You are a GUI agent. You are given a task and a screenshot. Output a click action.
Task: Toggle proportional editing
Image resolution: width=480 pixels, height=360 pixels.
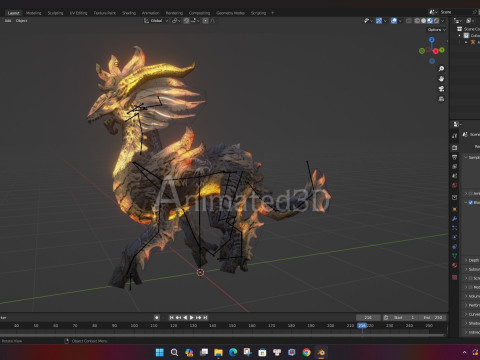coord(205,21)
